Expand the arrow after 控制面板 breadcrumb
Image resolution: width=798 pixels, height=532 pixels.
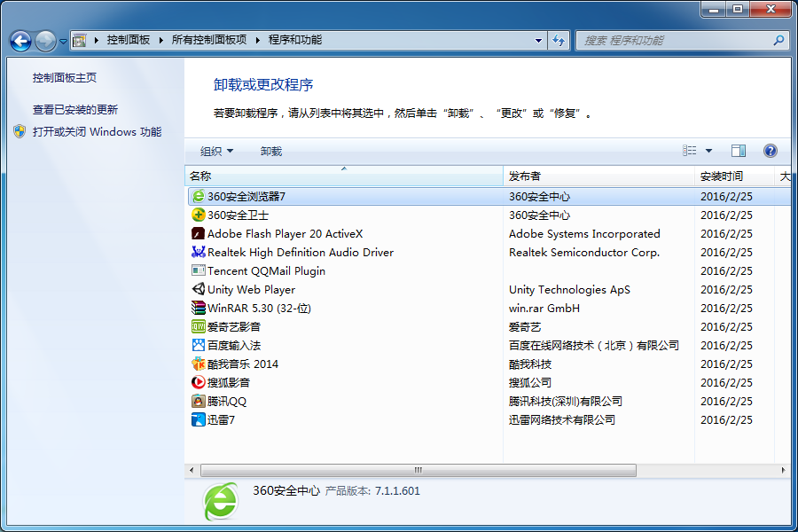tap(160, 40)
